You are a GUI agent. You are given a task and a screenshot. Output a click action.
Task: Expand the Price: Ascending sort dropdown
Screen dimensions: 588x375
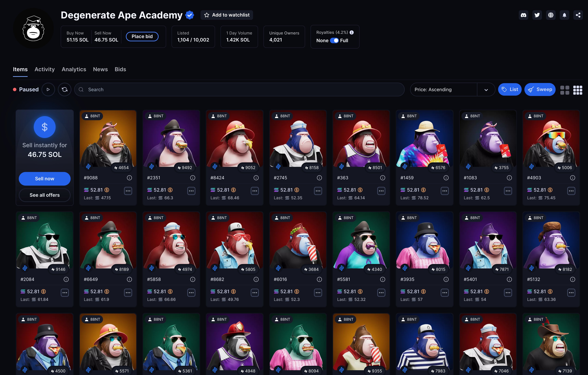click(x=486, y=90)
